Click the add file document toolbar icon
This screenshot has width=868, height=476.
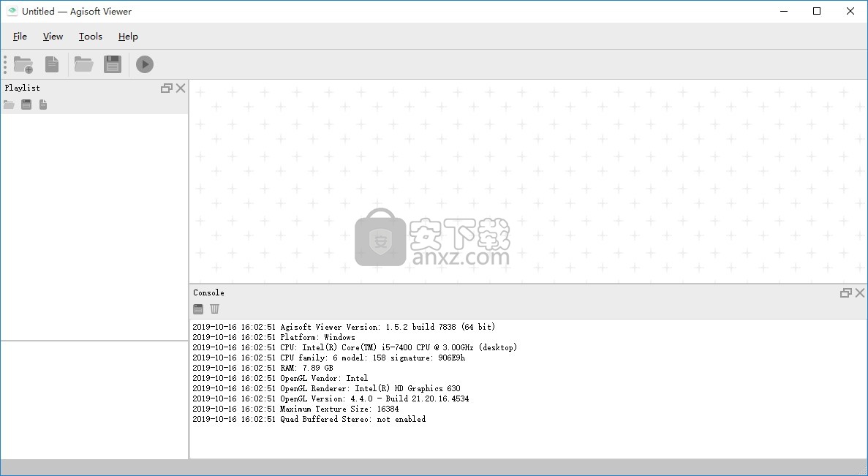(x=52, y=64)
